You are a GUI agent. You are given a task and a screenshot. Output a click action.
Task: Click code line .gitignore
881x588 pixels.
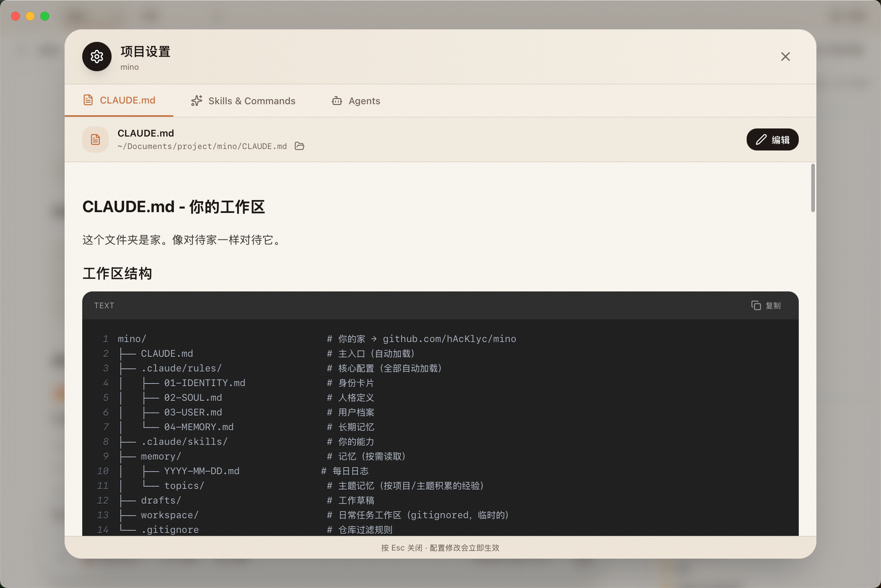point(170,530)
